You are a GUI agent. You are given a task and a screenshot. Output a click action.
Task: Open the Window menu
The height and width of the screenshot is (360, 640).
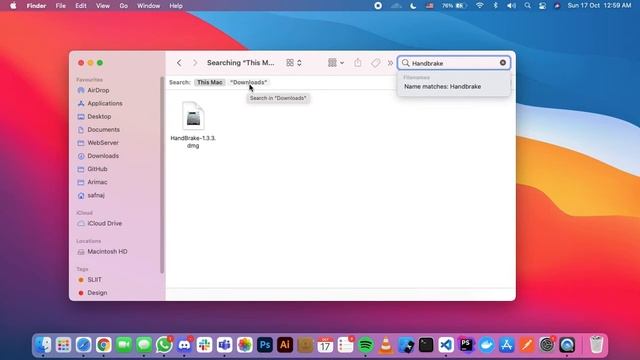pyautogui.click(x=148, y=6)
